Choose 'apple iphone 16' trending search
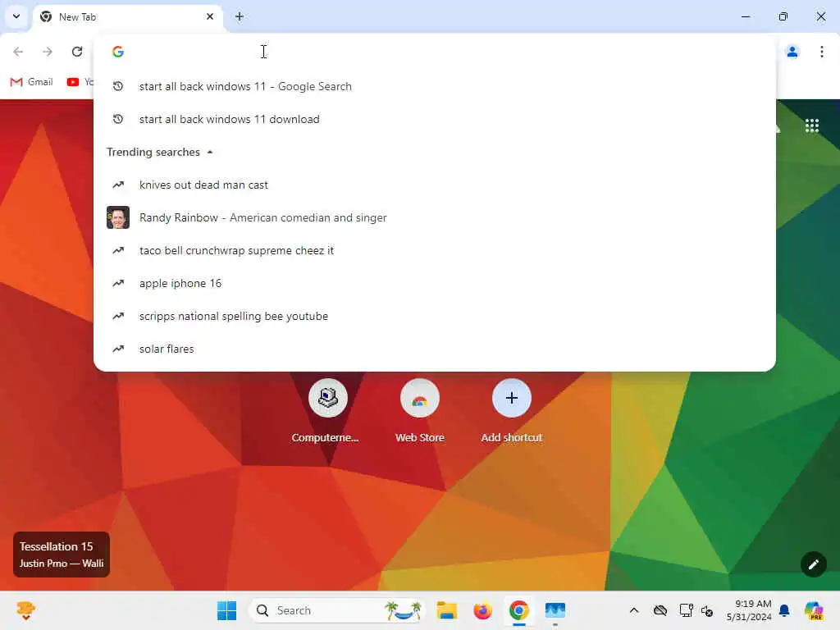The image size is (840, 630). point(435,283)
